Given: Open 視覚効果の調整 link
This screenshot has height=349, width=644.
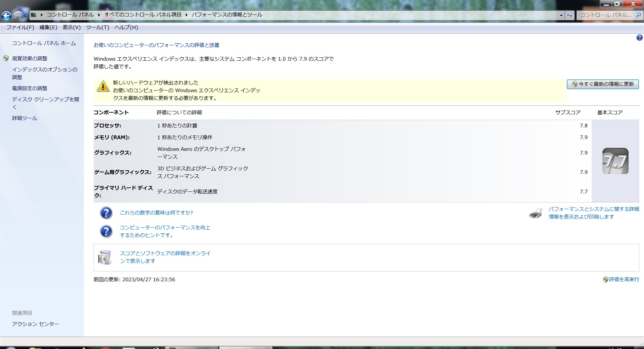Looking at the screenshot, I should coord(30,58).
